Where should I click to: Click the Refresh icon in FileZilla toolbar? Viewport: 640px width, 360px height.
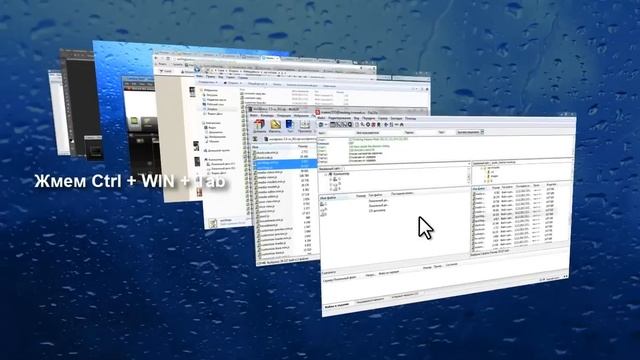click(x=357, y=124)
